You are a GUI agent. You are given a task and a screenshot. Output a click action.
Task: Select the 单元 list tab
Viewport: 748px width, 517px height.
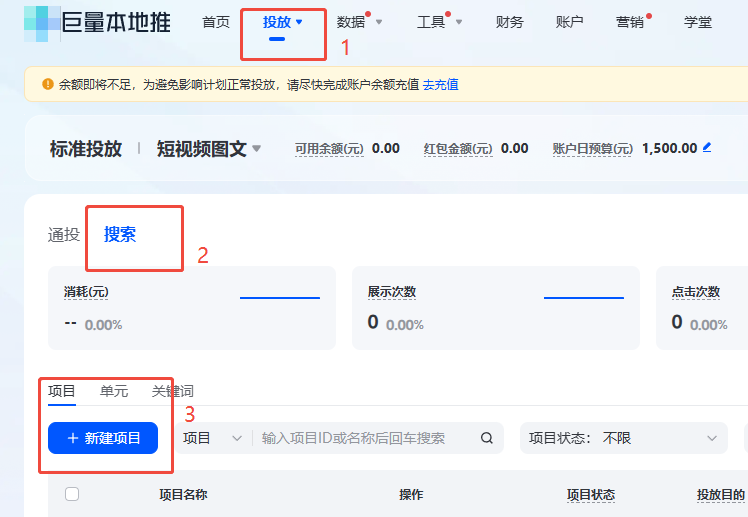pyautogui.click(x=114, y=391)
